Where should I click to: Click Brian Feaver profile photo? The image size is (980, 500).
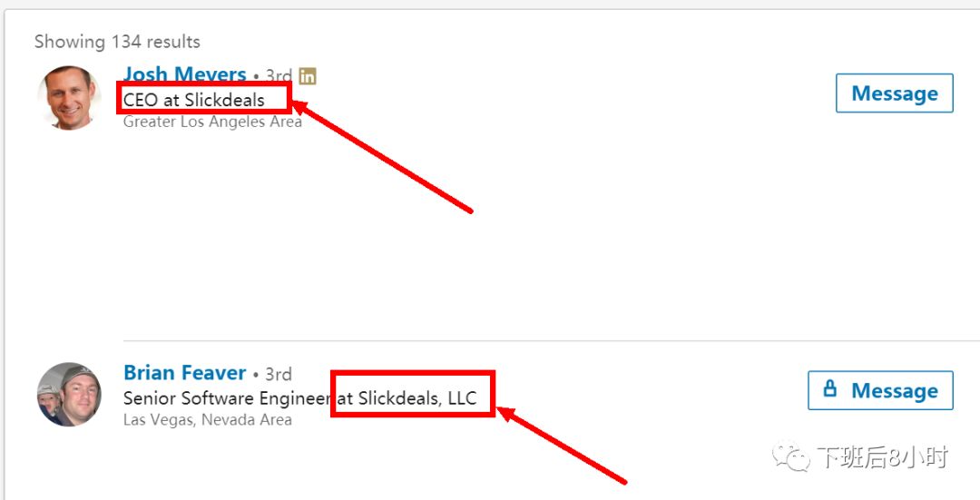tap(69, 395)
